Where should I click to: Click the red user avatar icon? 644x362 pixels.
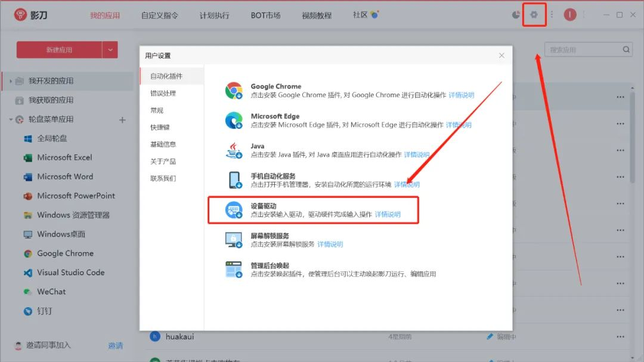[x=569, y=15]
